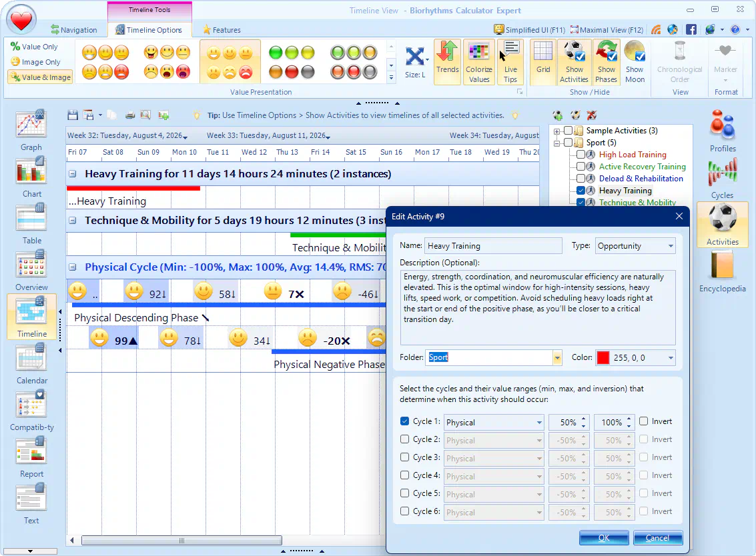Click the red heart application button

[21, 20]
